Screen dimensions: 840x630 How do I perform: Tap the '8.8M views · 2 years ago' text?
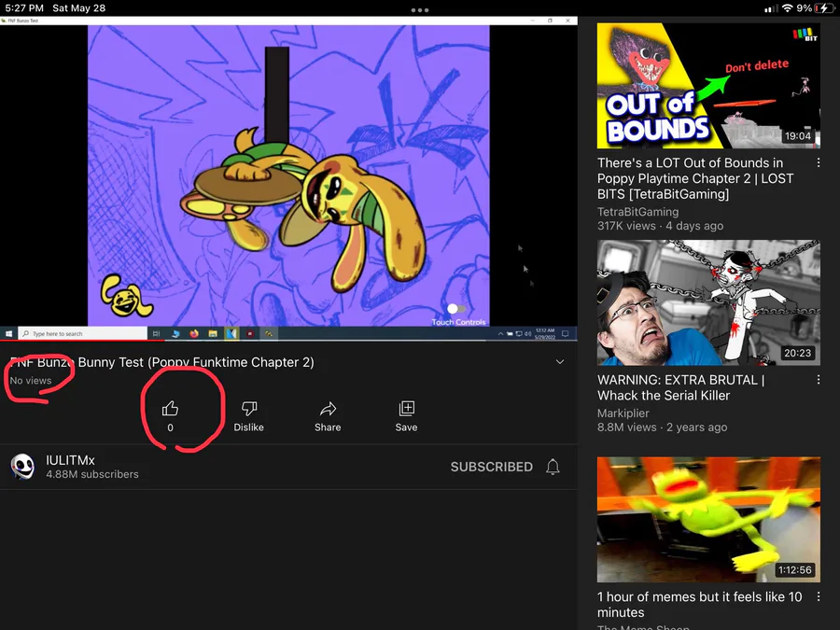pyautogui.click(x=662, y=427)
